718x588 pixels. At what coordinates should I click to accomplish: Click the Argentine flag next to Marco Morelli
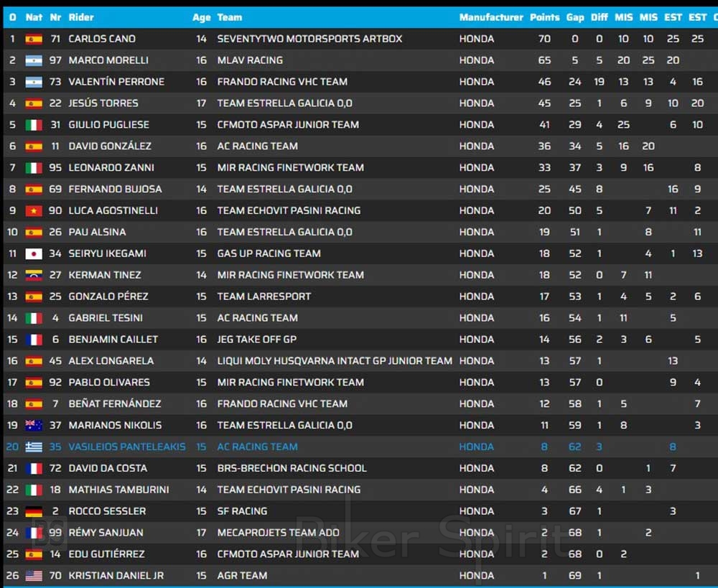pos(34,60)
